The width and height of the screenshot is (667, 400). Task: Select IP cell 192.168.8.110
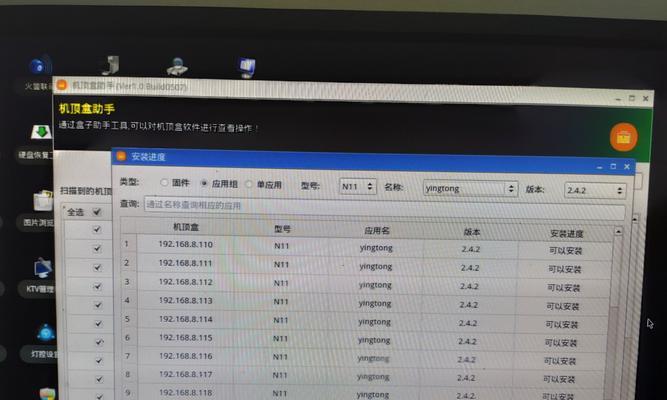(185, 244)
